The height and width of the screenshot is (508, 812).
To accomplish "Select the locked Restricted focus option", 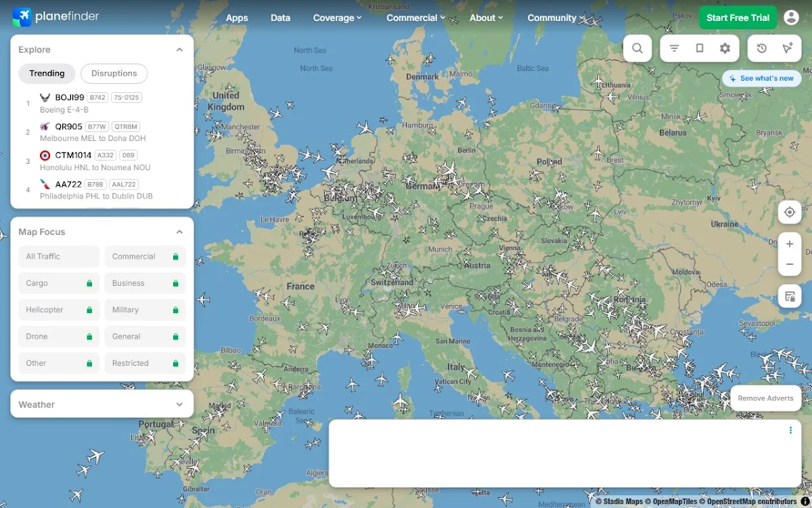I will click(x=145, y=363).
